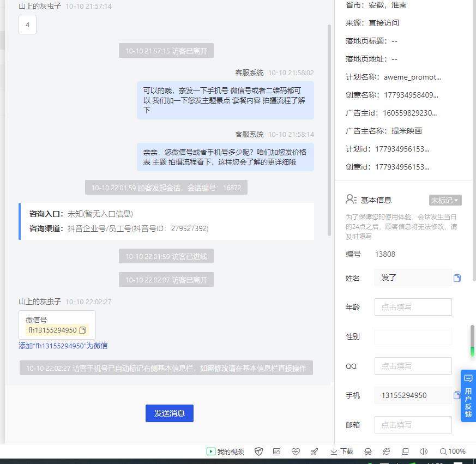The height and width of the screenshot is (464, 476).
Task: Click the 广告主名称 提米映画 text
Action: 384,131
